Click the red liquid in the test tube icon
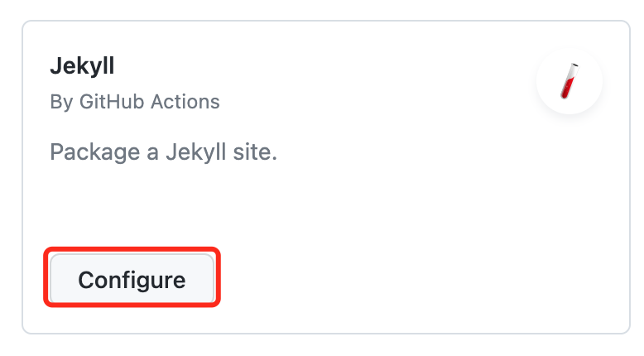This screenshot has height=356, width=644. [567, 88]
